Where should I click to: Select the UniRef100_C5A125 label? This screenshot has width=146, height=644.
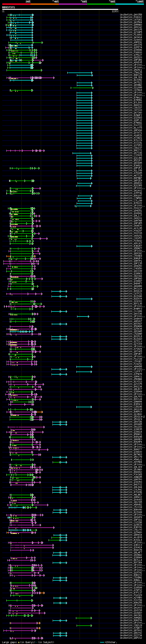click(131, 72)
